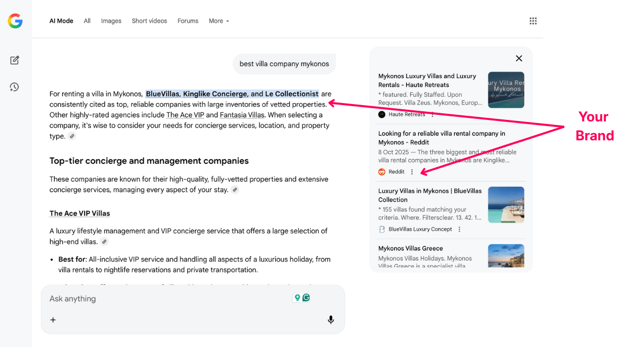The width and height of the screenshot is (644, 347).
Task: Open the Google apps grid
Action: (533, 20)
